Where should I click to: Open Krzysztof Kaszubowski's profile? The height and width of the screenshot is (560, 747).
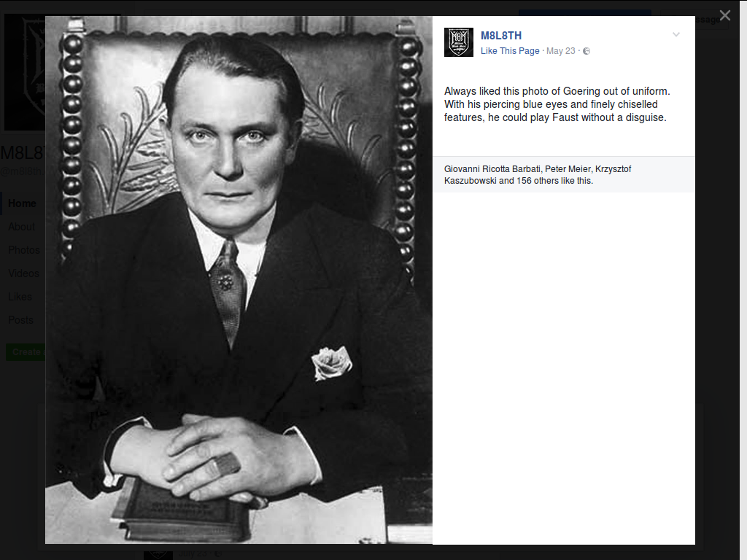click(538, 175)
